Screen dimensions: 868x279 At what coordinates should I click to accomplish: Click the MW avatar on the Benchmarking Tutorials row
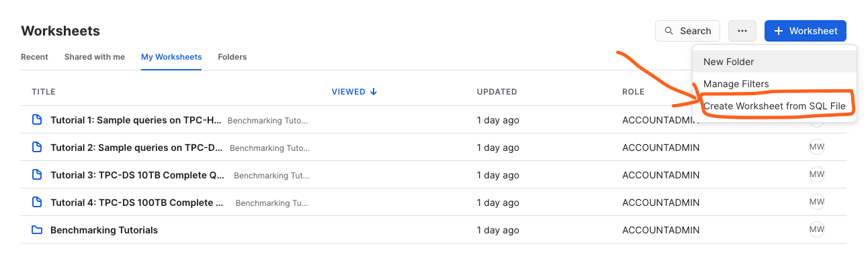tap(816, 230)
